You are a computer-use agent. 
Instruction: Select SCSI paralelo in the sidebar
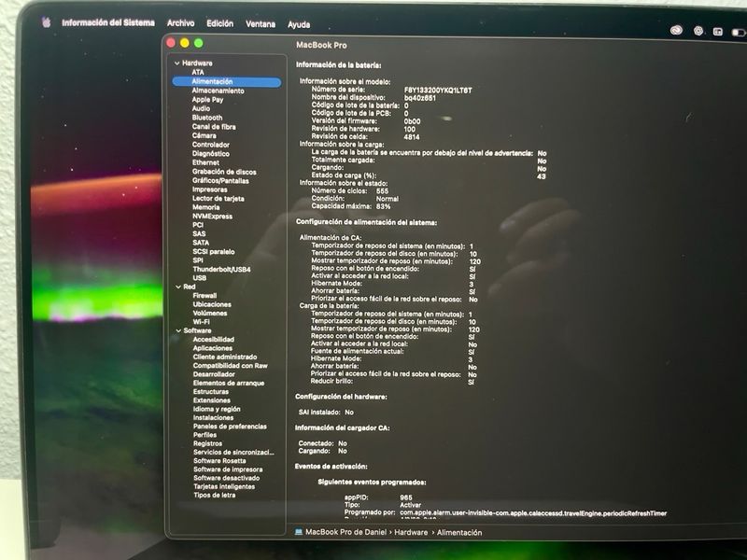(x=214, y=251)
